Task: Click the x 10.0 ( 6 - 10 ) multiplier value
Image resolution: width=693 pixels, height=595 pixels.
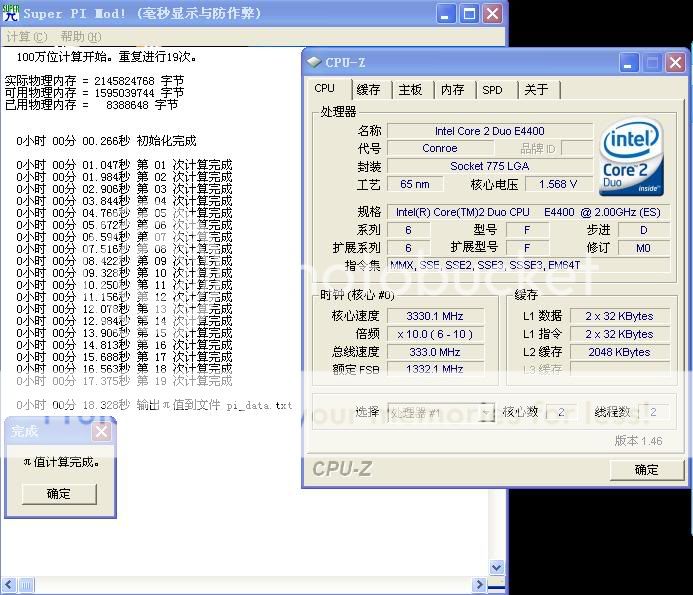Action: click(x=435, y=334)
